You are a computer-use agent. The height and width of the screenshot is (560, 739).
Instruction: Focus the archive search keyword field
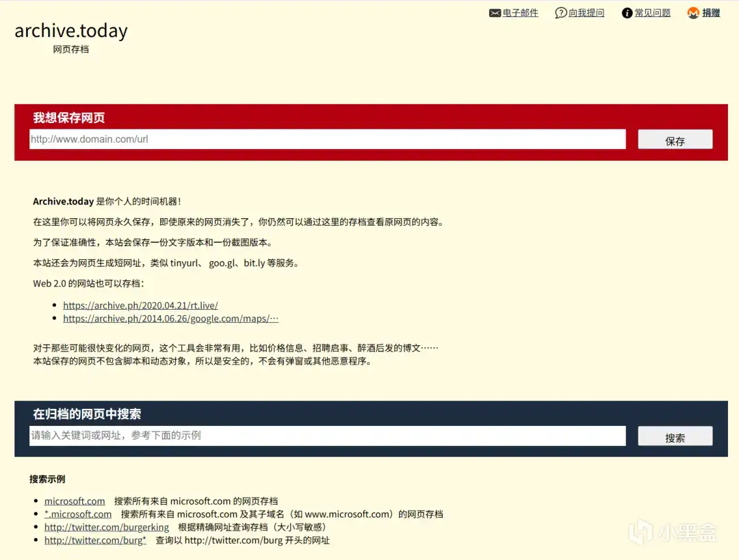pyautogui.click(x=328, y=436)
